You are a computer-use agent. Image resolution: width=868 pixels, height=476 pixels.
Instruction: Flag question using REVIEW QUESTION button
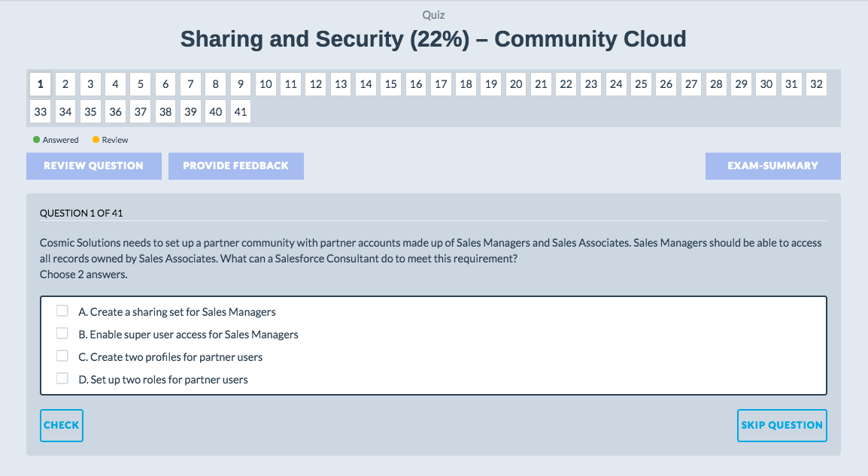(x=93, y=166)
